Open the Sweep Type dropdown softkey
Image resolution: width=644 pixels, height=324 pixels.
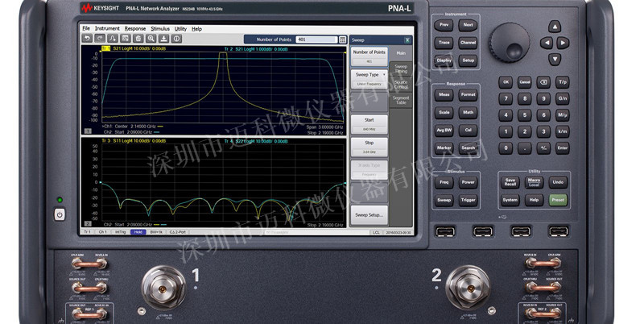coord(369,79)
